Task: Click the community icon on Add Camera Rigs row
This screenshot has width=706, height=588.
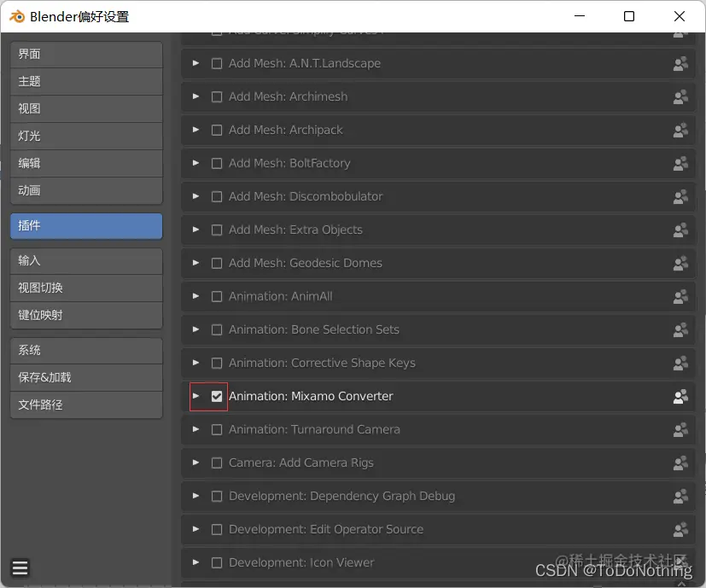Action: 680,463
